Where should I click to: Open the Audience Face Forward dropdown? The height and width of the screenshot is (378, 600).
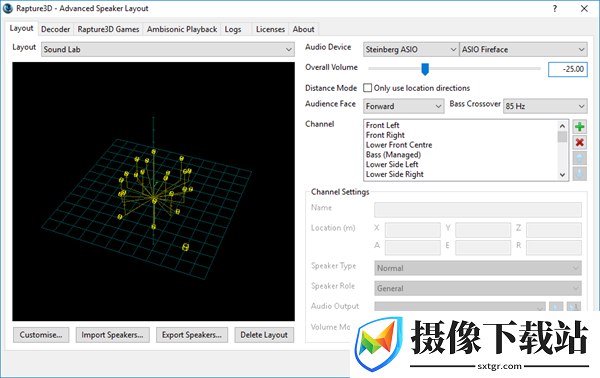[x=403, y=106]
